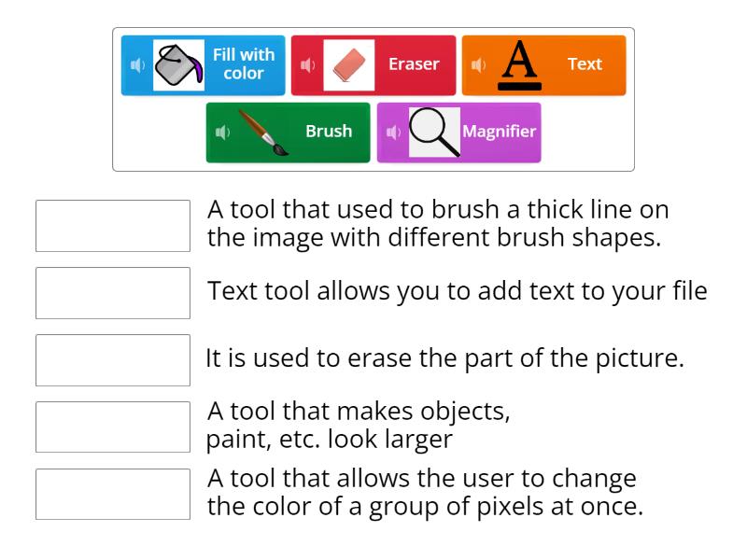Screen dimensions: 747x560
Task: Click the answer box for add text definition
Action: point(112,293)
